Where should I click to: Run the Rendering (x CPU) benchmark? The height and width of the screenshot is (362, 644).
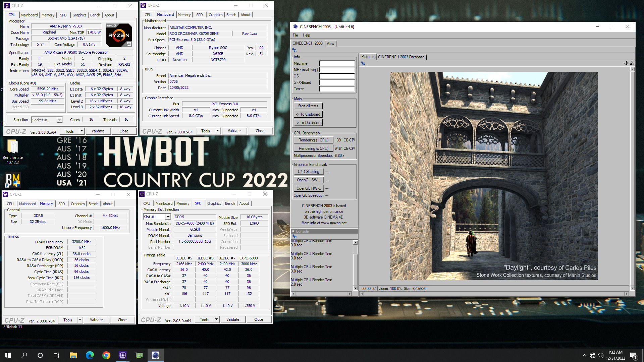click(x=313, y=148)
